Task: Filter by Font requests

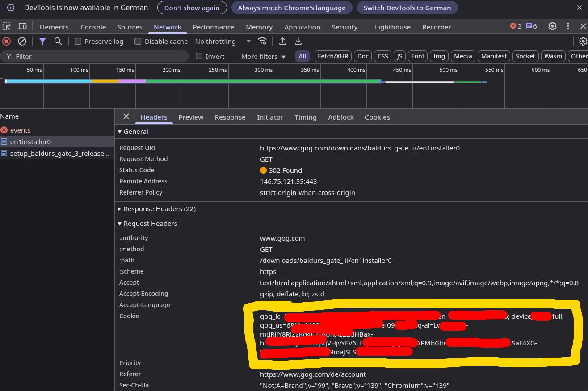Action: tap(418, 56)
